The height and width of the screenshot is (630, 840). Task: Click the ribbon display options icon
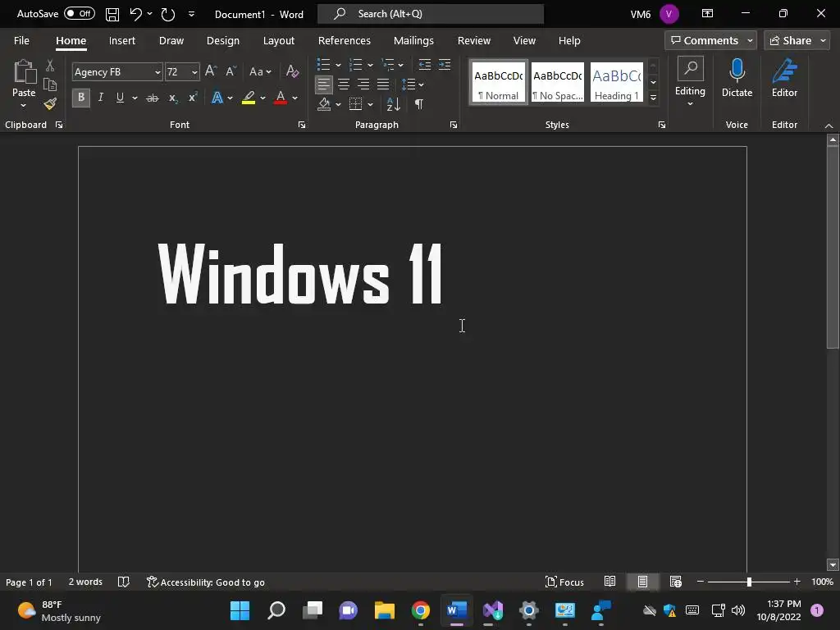point(707,13)
